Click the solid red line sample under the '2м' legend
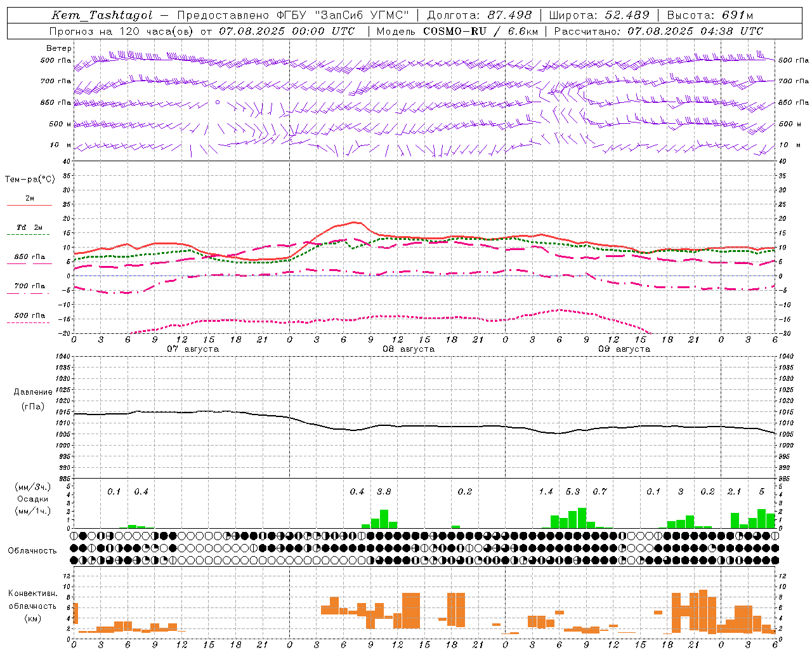Image resolution: width=812 pixels, height=650 pixels. click(29, 206)
